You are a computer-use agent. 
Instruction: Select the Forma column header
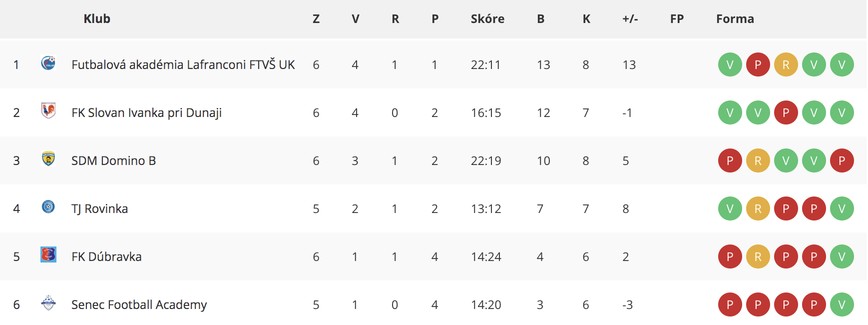735,19
